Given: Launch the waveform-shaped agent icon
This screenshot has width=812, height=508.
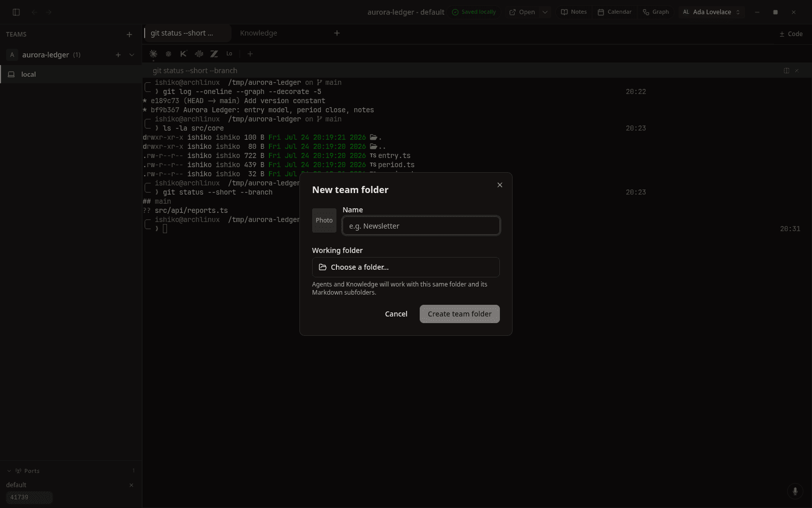Looking at the screenshot, I should click(x=199, y=54).
